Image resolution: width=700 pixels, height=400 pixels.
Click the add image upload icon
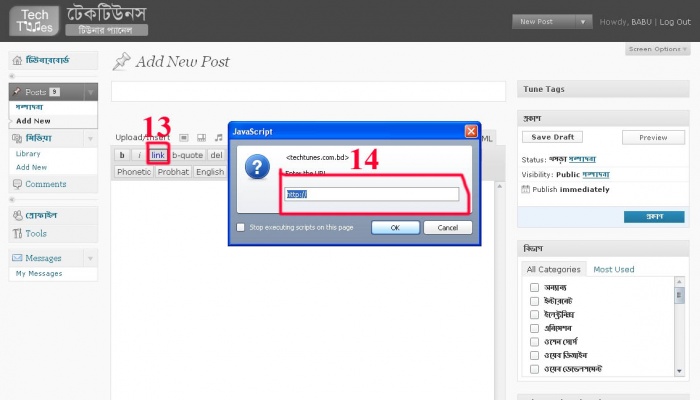pyautogui.click(x=184, y=138)
